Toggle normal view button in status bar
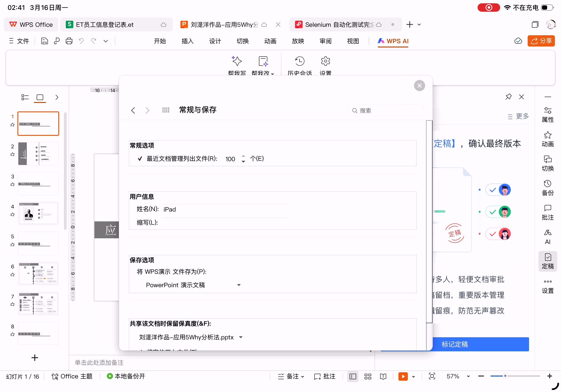 (x=353, y=376)
